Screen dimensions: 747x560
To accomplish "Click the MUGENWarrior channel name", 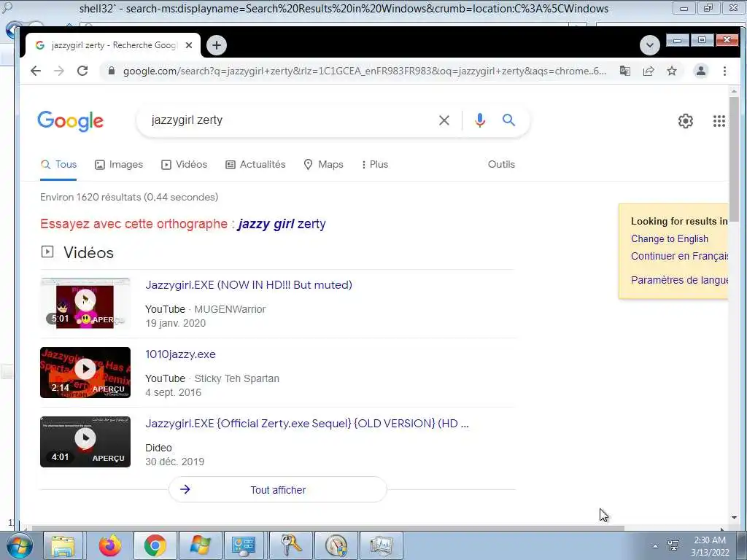I will (230, 309).
